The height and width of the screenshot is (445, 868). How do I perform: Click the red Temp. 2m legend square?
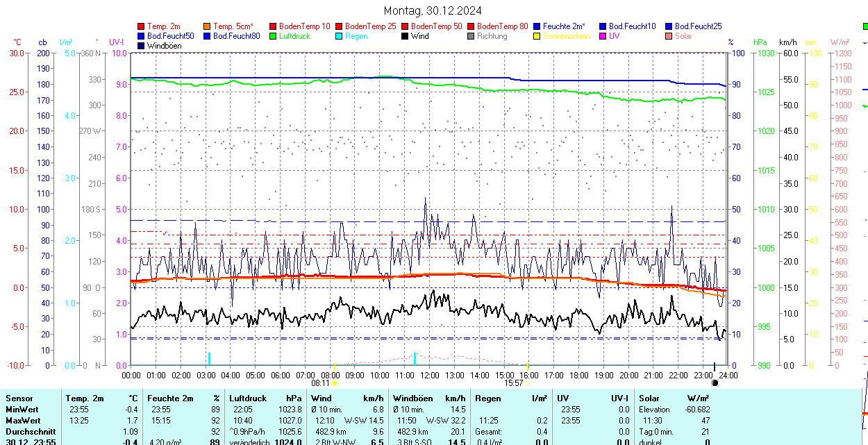tap(142, 26)
